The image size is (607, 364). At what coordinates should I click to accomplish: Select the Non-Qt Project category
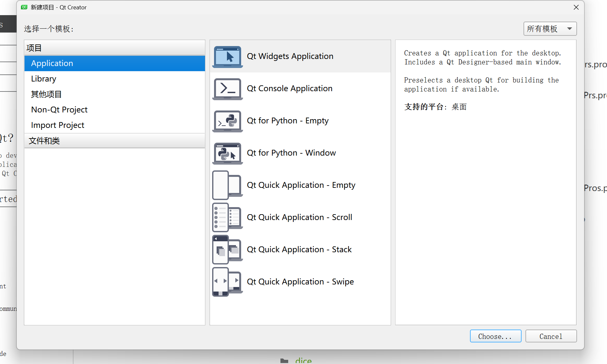coord(115,110)
